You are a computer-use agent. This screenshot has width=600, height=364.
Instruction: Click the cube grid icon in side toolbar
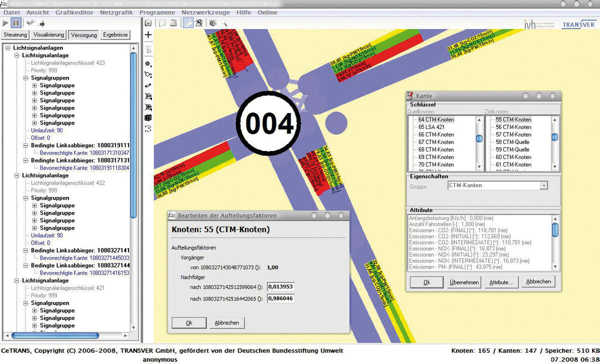click(x=148, y=117)
